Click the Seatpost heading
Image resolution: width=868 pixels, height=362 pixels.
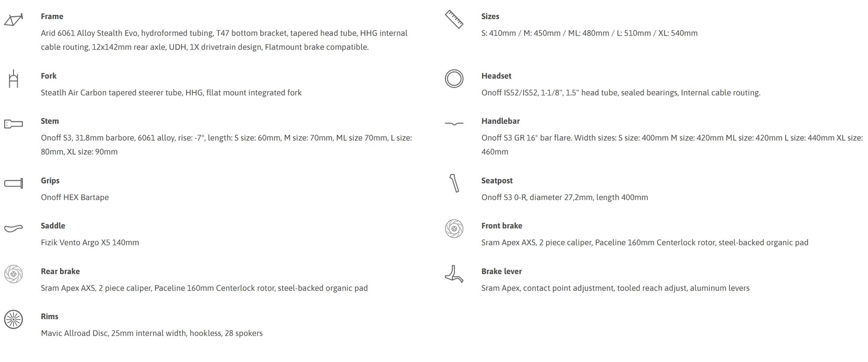coord(497,181)
